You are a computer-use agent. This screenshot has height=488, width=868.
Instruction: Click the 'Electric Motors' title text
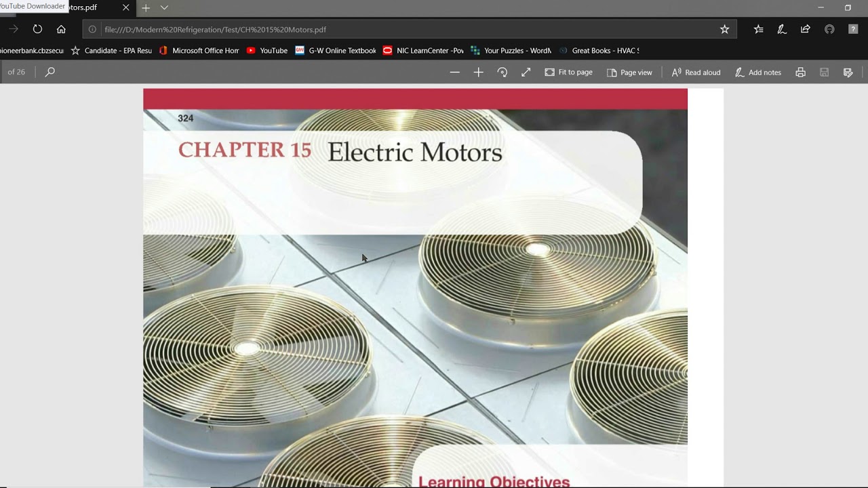click(415, 152)
